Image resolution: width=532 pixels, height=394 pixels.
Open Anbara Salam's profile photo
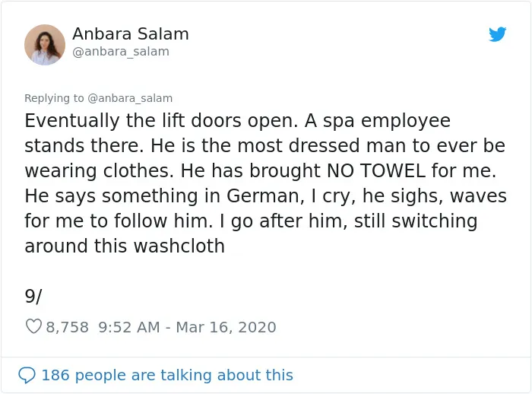click(x=45, y=44)
